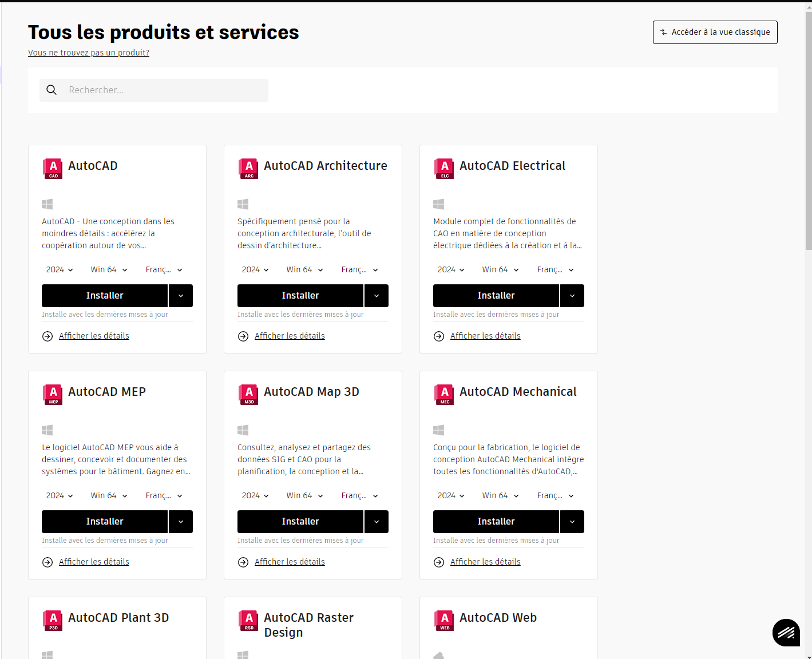
Task: Install AutoCAD
Action: click(x=105, y=296)
